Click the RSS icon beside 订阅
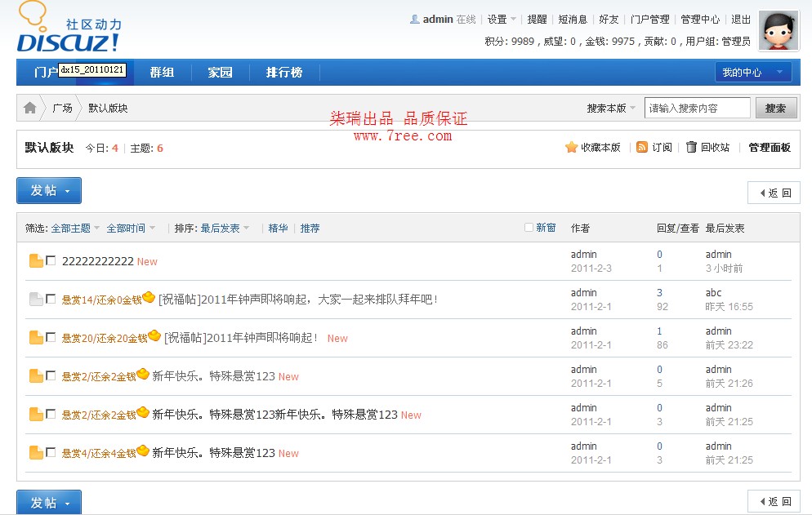The height and width of the screenshot is (515, 812). click(x=641, y=148)
